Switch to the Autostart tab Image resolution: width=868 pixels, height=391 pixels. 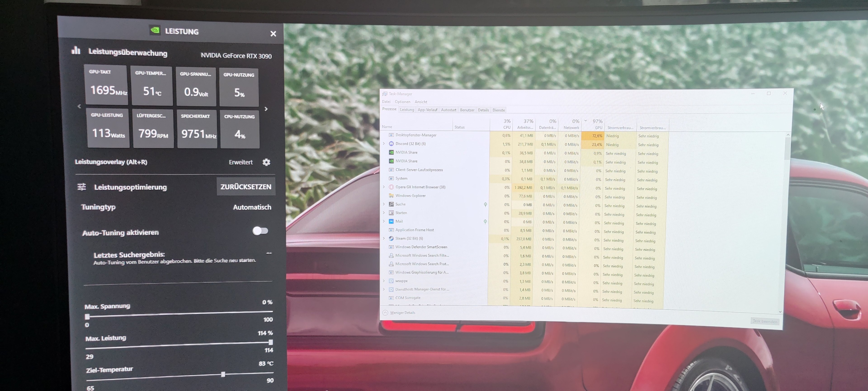point(448,110)
